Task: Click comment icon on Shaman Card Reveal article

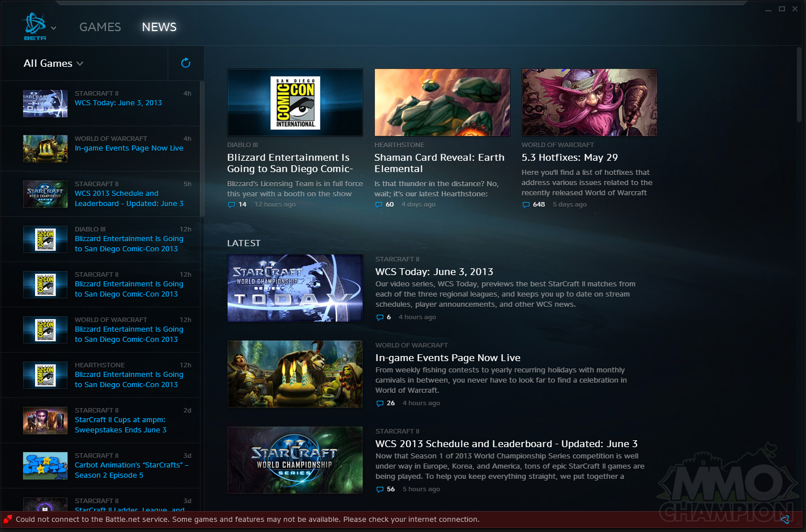Action: click(x=378, y=205)
